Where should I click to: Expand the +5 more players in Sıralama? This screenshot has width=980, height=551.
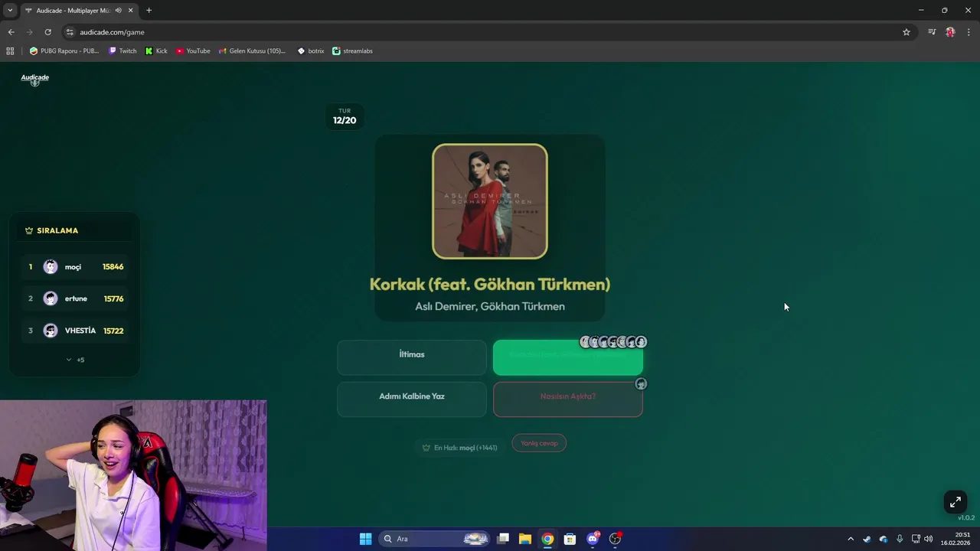(x=75, y=360)
